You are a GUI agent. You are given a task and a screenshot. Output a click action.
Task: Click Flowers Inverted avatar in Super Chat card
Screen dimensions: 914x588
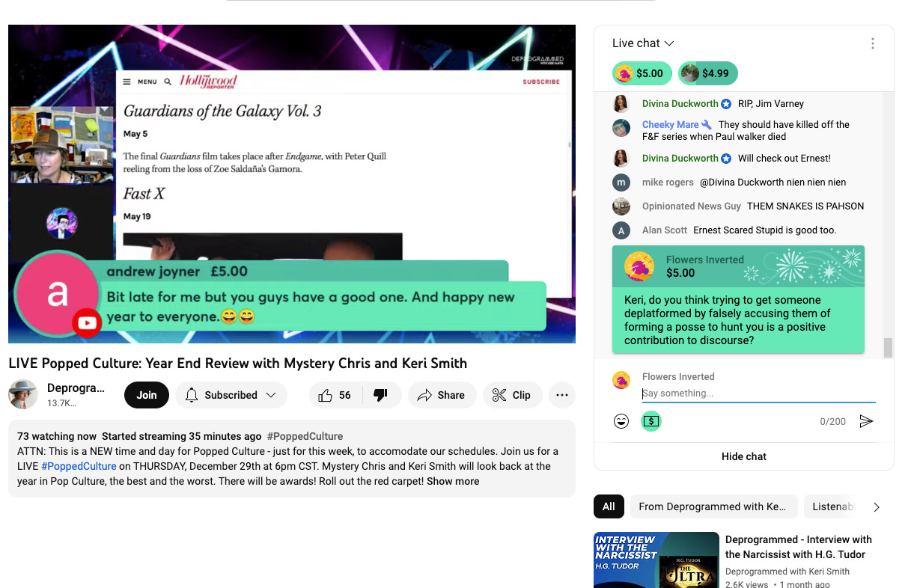tap(639, 266)
